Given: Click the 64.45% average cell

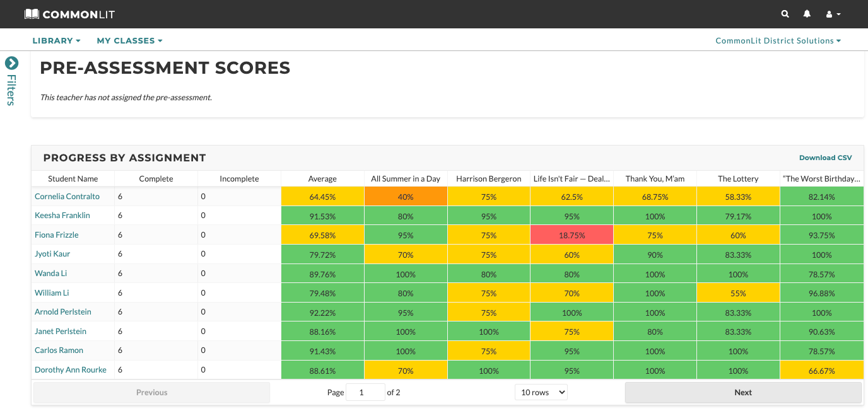Looking at the screenshot, I should click(x=322, y=197).
